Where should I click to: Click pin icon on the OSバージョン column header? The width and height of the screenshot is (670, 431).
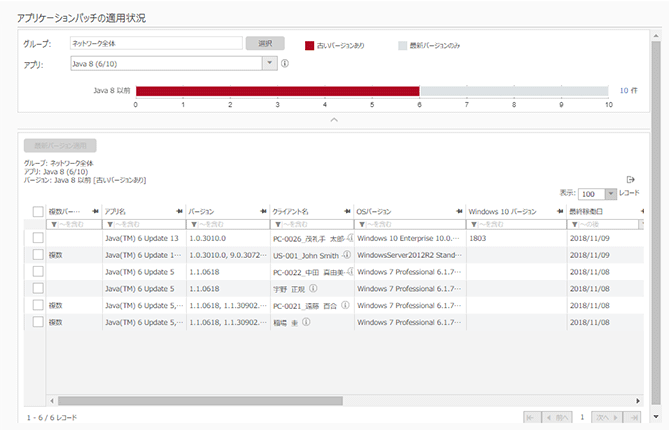coord(458,211)
